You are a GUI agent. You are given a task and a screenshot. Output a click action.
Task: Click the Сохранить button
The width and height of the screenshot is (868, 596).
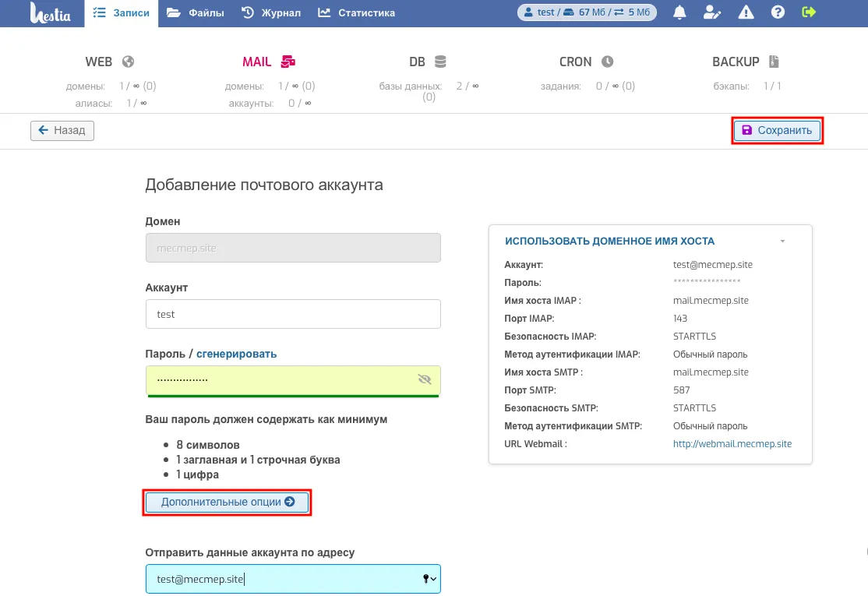pos(777,131)
